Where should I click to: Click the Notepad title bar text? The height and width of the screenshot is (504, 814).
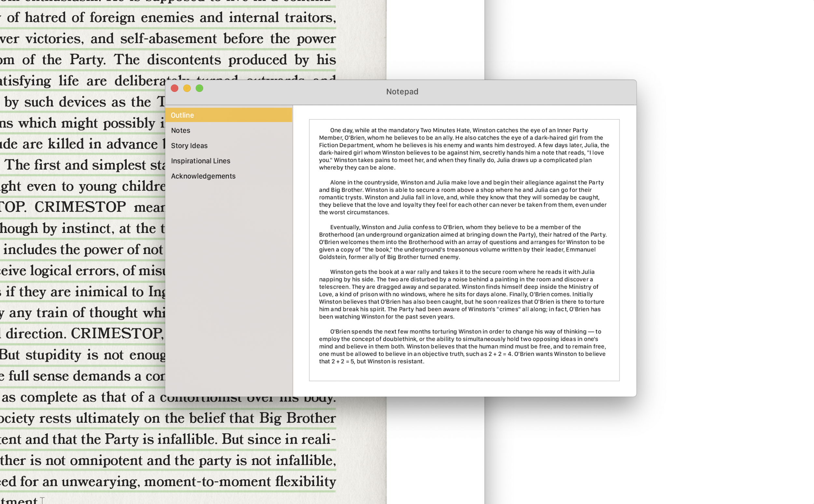pos(402,92)
